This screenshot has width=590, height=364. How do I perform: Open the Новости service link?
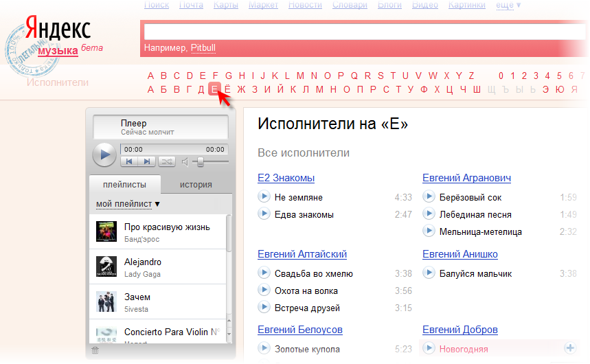(305, 5)
